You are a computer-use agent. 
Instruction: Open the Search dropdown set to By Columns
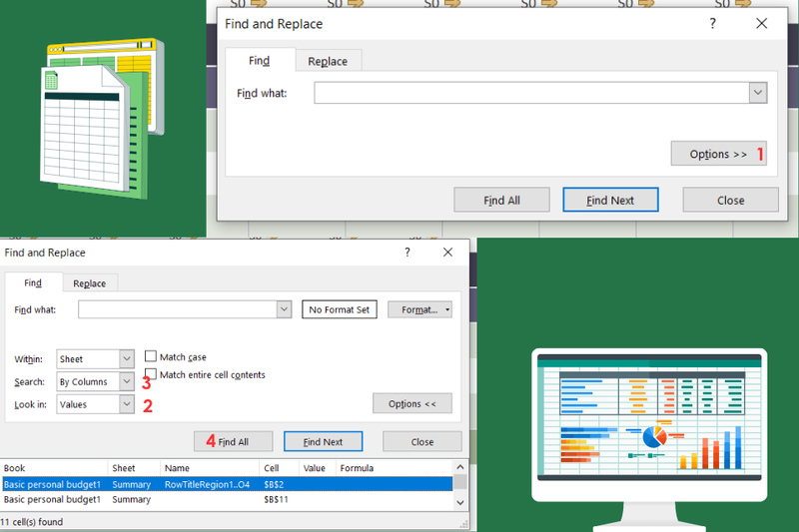pyautogui.click(x=95, y=382)
